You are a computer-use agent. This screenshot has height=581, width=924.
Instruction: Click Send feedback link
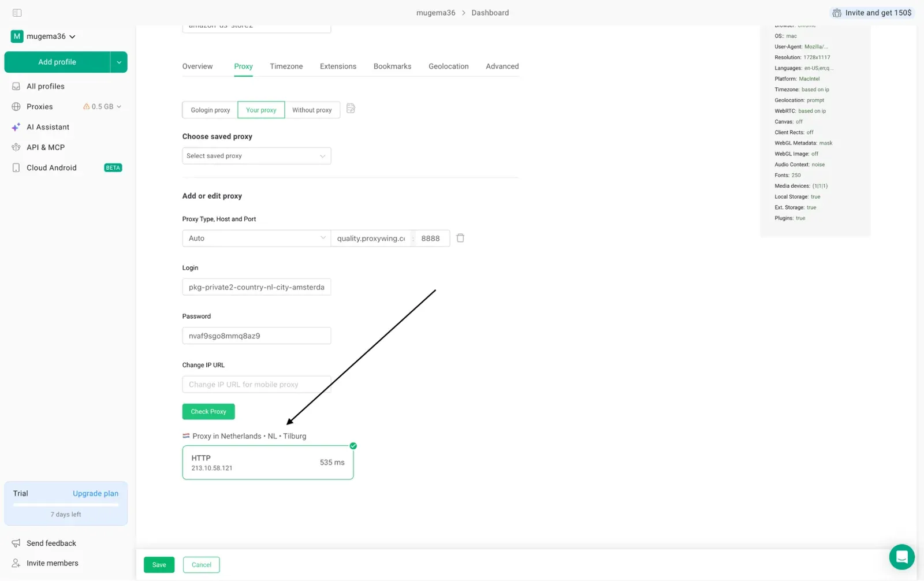pos(51,543)
